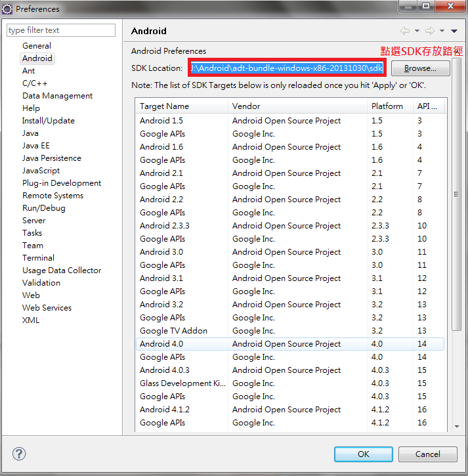This screenshot has height=476, width=468.
Task: Sort by Platform column header
Action: pos(390,106)
